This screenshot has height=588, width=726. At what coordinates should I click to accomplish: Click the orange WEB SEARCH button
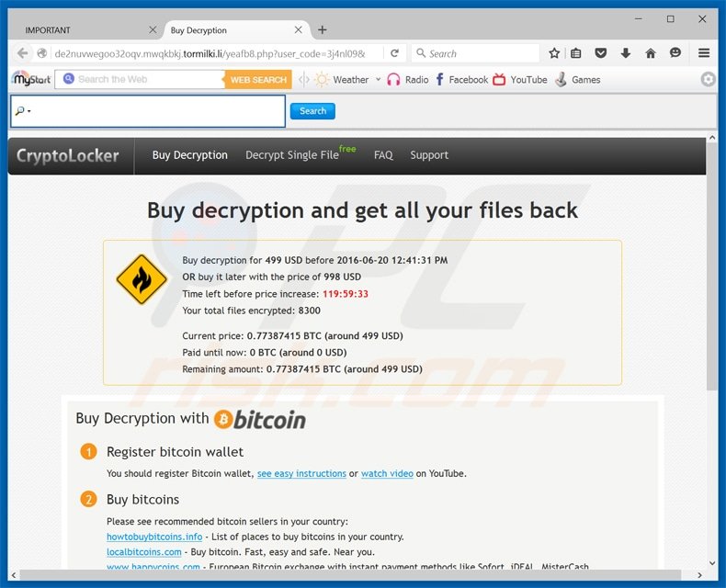click(x=258, y=80)
